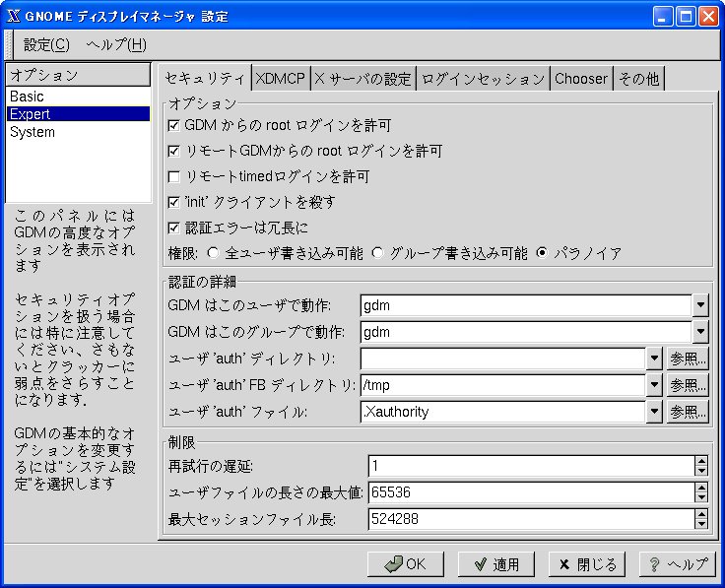Image resolution: width=725 pixels, height=588 pixels.
Task: Increase ユーザファイルの長さの最大値 with up arrow
Action: tap(701, 488)
